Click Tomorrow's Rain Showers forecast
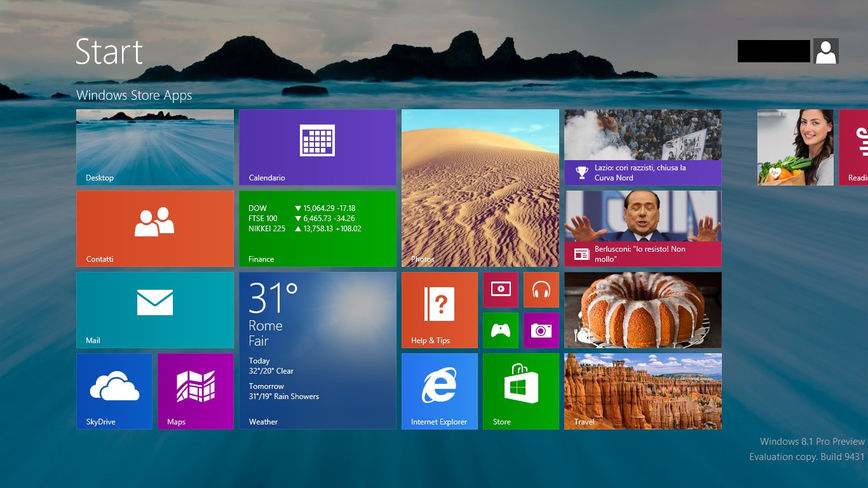The height and width of the screenshot is (488, 868). [284, 391]
